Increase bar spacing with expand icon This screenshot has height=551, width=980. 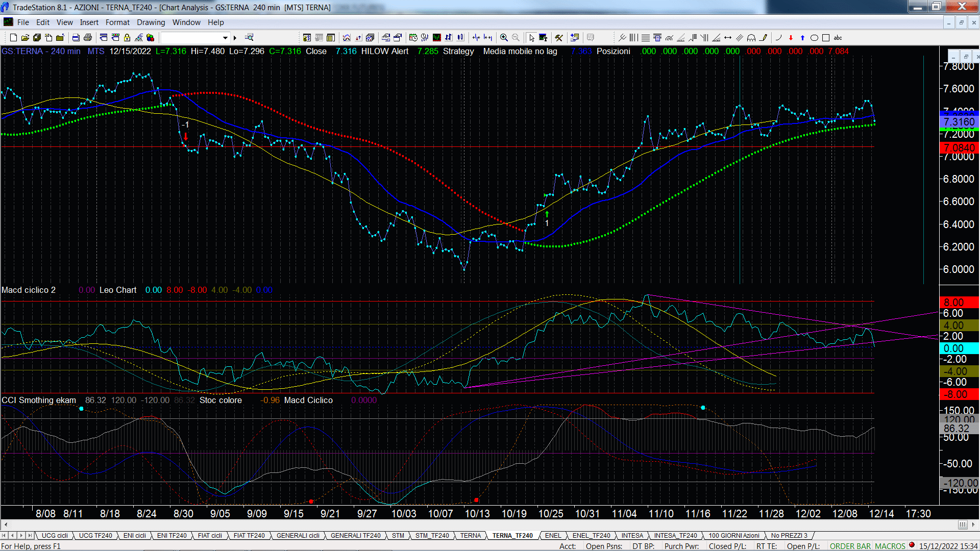click(488, 38)
